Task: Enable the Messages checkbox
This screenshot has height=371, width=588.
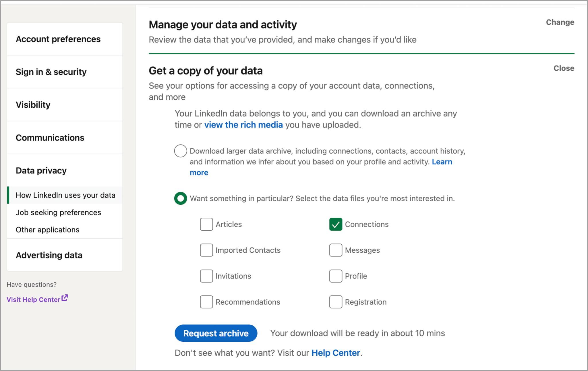Action: click(x=335, y=250)
